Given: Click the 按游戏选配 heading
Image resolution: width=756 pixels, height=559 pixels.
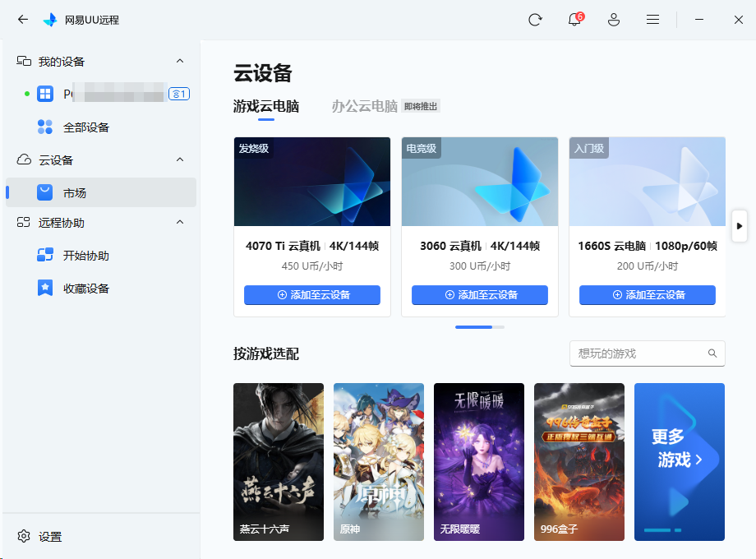Looking at the screenshot, I should [x=266, y=353].
